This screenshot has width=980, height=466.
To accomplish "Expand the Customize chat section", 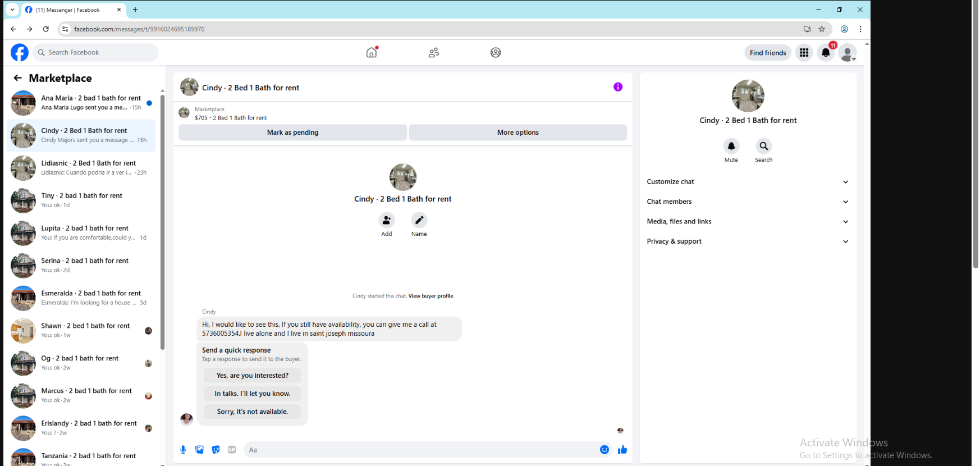I will [748, 182].
